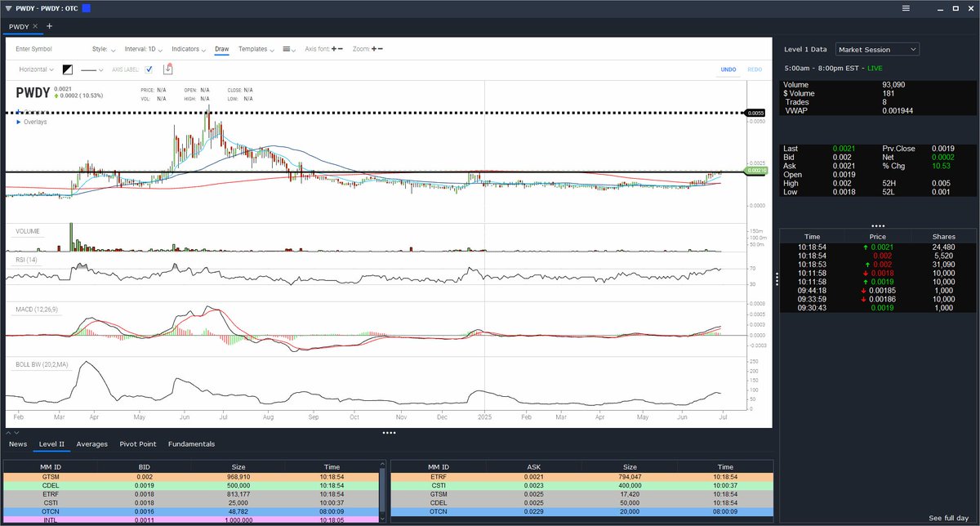This screenshot has width=980, height=526.
Task: Click the Shares column header
Action: [943, 236]
